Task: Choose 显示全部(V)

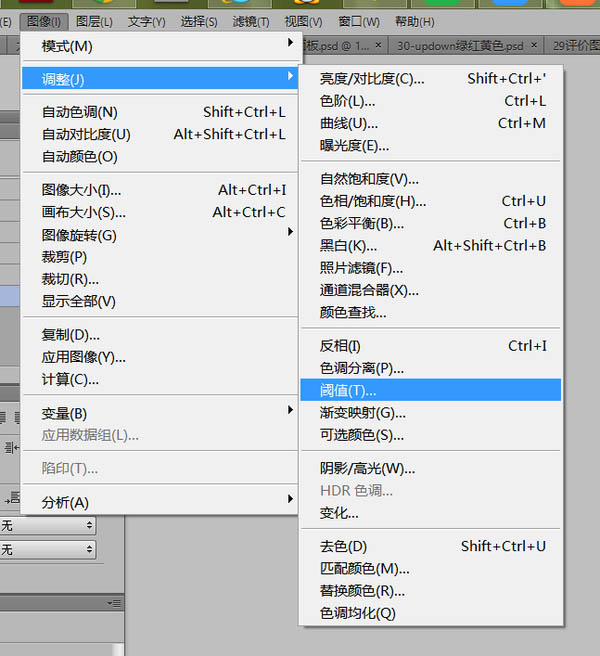Action: point(160,301)
